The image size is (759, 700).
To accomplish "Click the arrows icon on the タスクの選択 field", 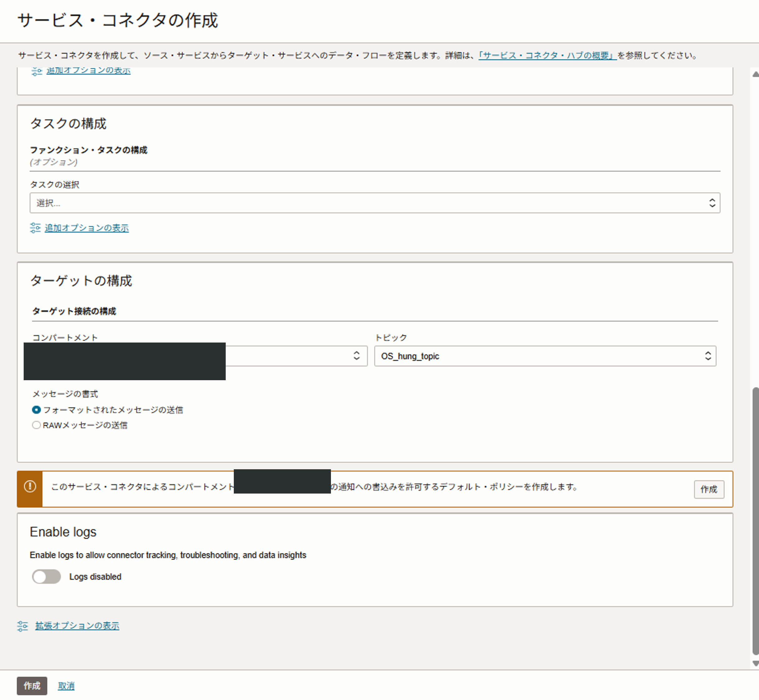I will point(712,203).
